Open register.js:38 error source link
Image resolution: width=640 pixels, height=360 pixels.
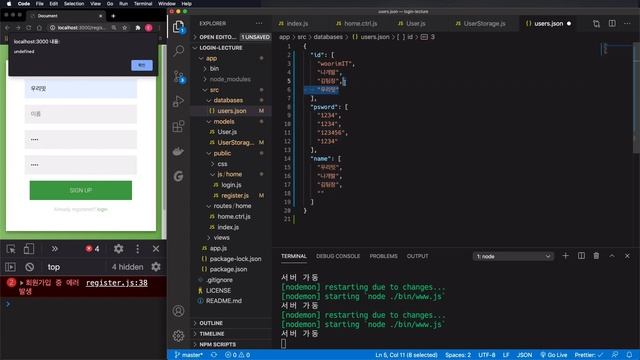pyautogui.click(x=117, y=283)
